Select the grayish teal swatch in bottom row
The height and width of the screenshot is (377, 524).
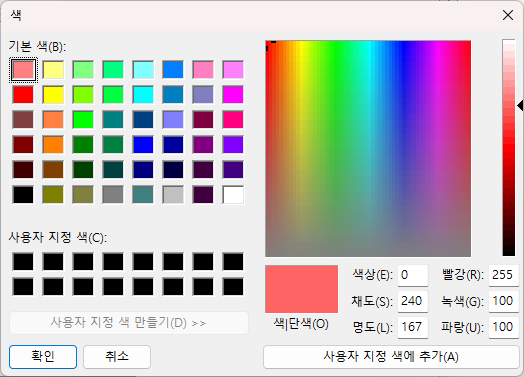click(x=143, y=195)
